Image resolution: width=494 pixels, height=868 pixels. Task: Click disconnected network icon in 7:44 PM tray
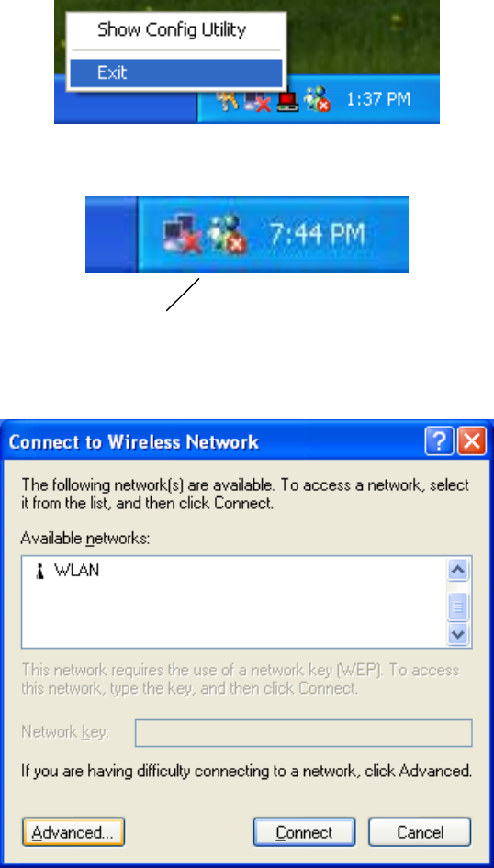click(x=182, y=234)
